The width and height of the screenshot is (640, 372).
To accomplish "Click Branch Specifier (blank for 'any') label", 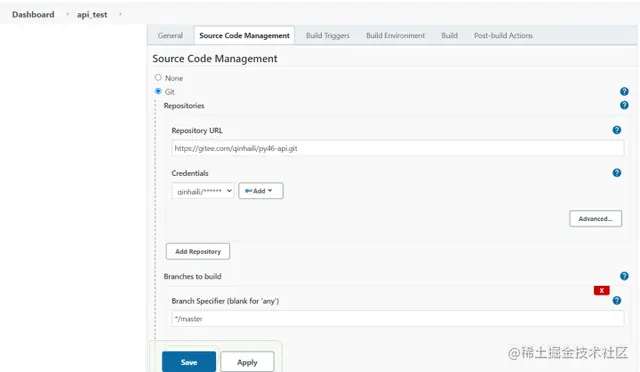I will pos(225,301).
